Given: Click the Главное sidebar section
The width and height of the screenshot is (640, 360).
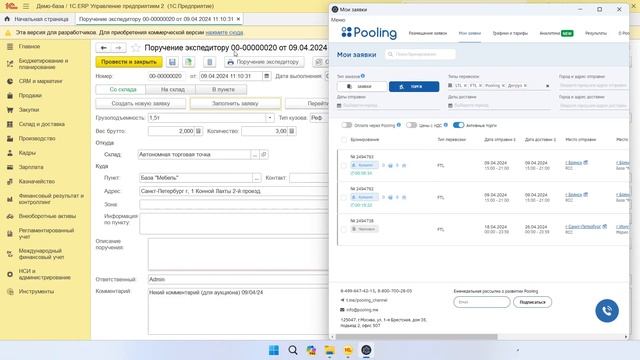Looking at the screenshot, I should (29, 47).
